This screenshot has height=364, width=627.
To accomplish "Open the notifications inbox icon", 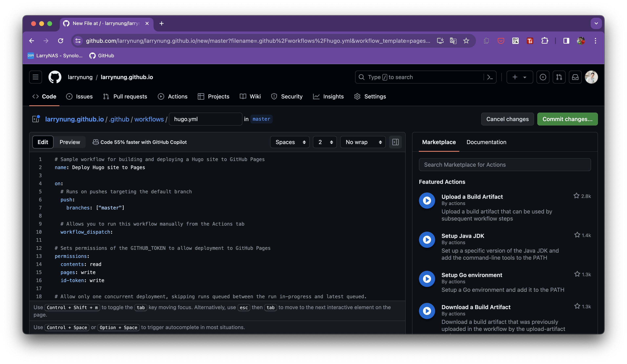I will [575, 77].
